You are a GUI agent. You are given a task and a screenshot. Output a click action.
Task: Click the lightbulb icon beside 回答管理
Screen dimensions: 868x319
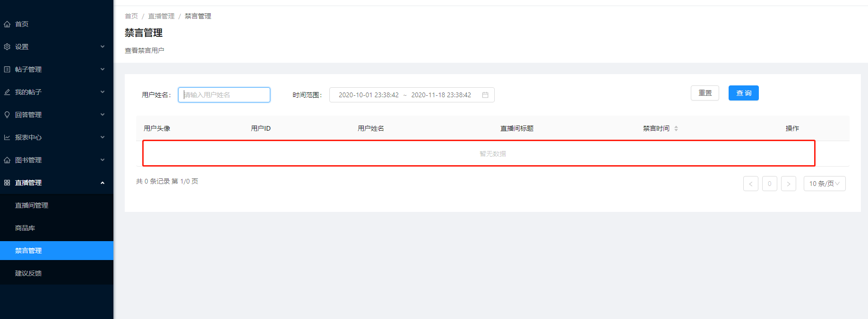click(7, 115)
